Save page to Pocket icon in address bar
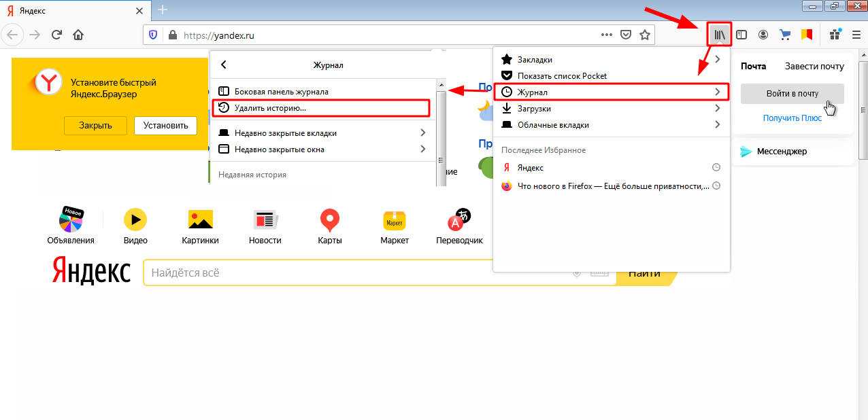 [626, 35]
